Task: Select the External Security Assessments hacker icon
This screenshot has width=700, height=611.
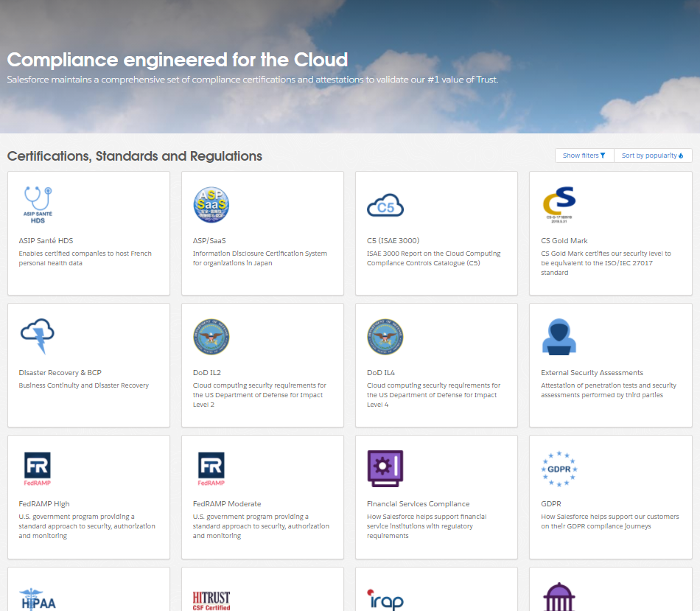Action: click(559, 337)
